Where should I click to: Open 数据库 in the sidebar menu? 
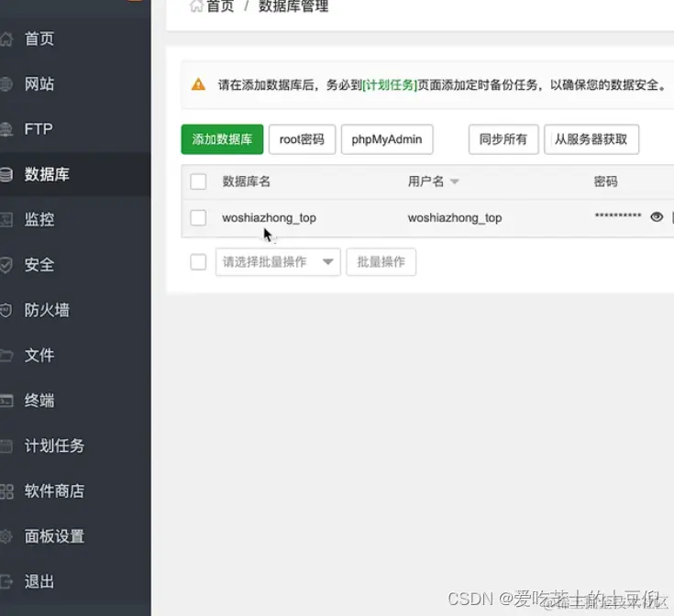(x=47, y=174)
